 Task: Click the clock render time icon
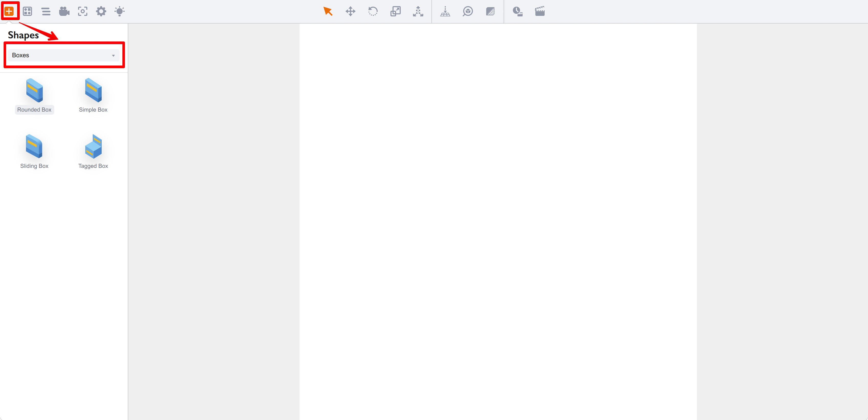(517, 12)
